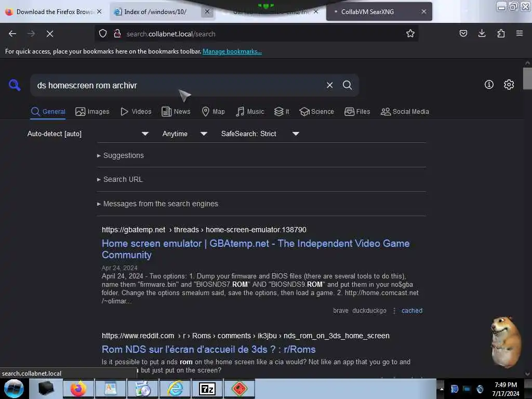This screenshot has height=399, width=532.
Task: Open the black box taskbar app
Action: click(46, 389)
